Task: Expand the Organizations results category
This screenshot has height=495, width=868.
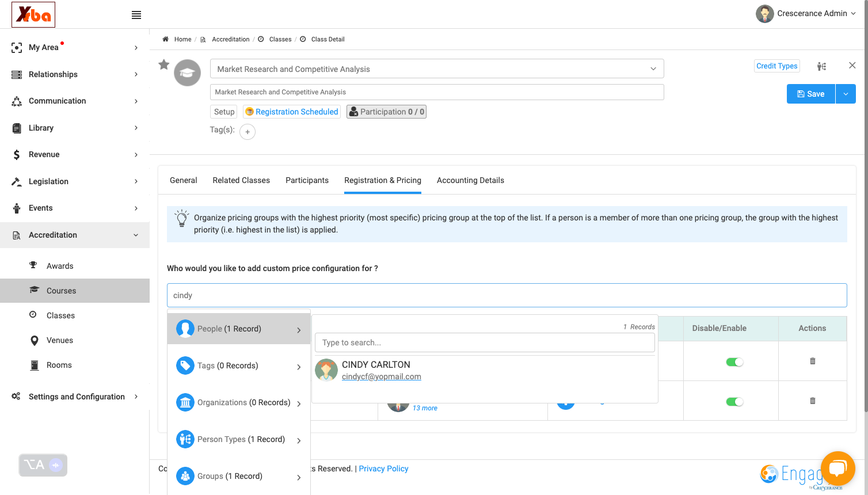Action: click(239, 402)
